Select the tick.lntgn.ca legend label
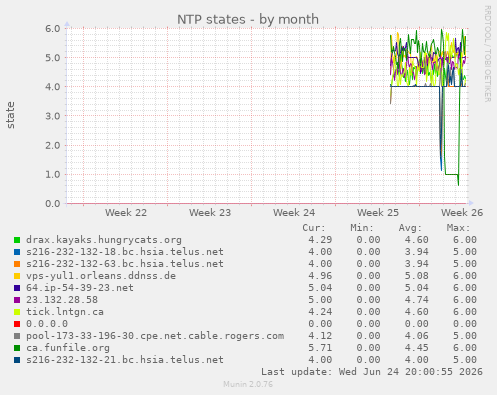Image resolution: width=497 pixels, height=395 pixels. point(65,312)
